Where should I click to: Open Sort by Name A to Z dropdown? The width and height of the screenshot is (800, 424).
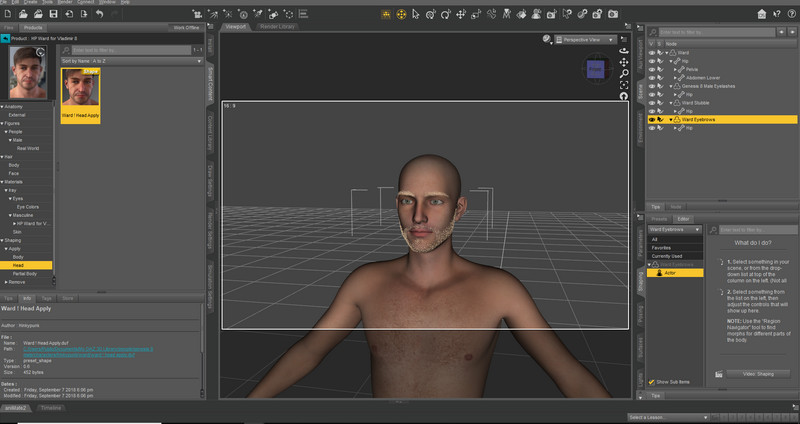coord(132,61)
